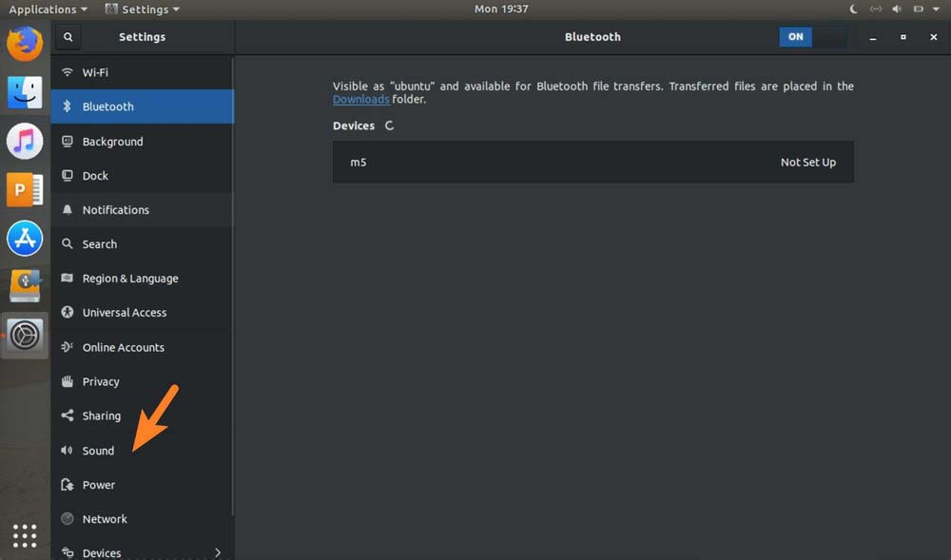Viewport: 951px width, 560px height.
Task: Follow the Downloads folder link
Action: pos(360,100)
